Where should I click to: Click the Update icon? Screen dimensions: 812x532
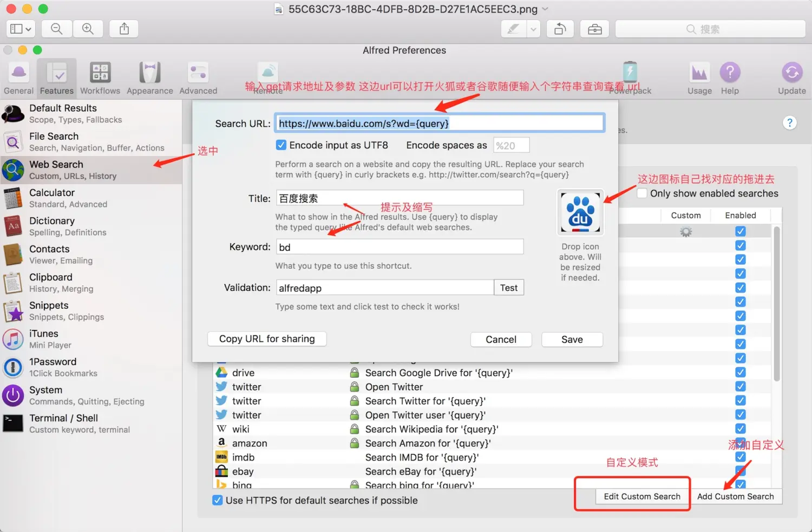point(792,72)
